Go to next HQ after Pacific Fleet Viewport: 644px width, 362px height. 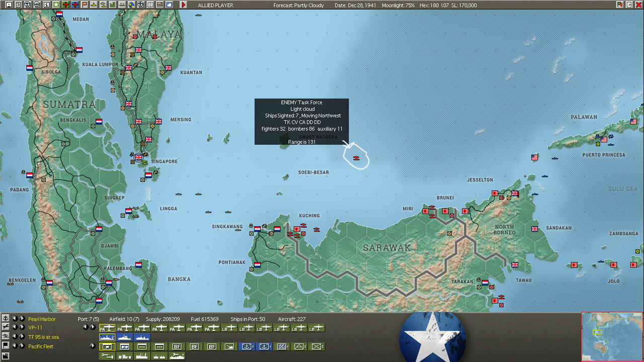click(22, 346)
